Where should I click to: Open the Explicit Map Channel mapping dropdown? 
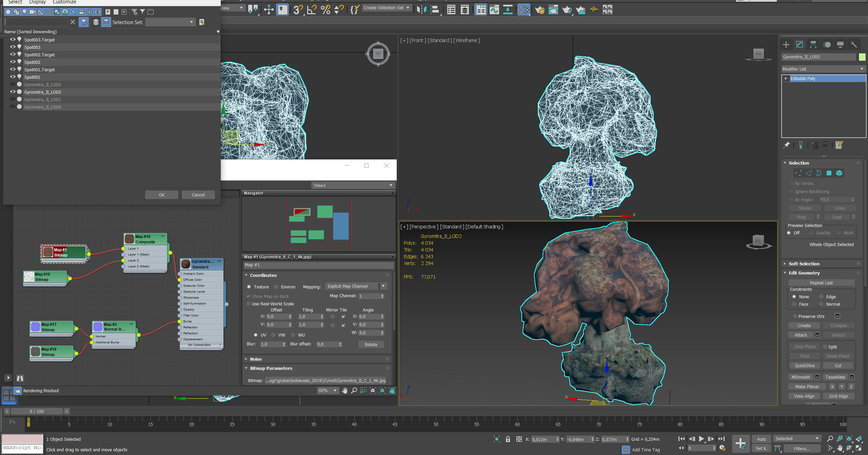coord(356,286)
